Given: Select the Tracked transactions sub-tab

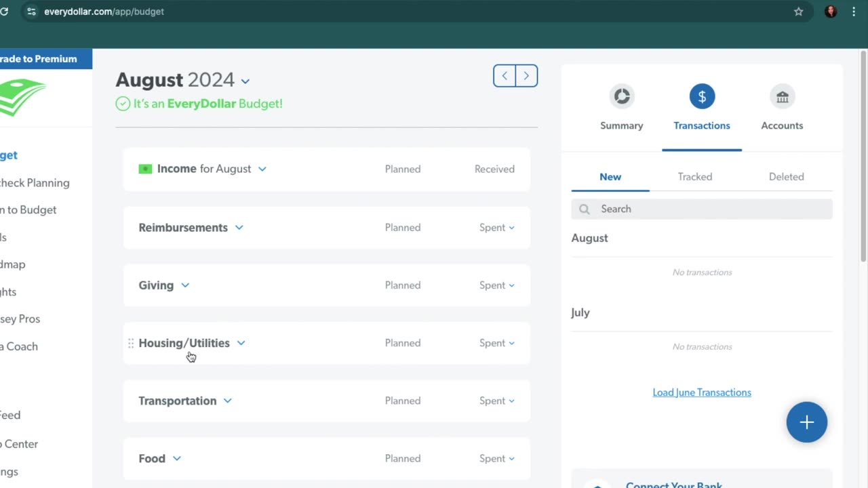Looking at the screenshot, I should (x=695, y=177).
